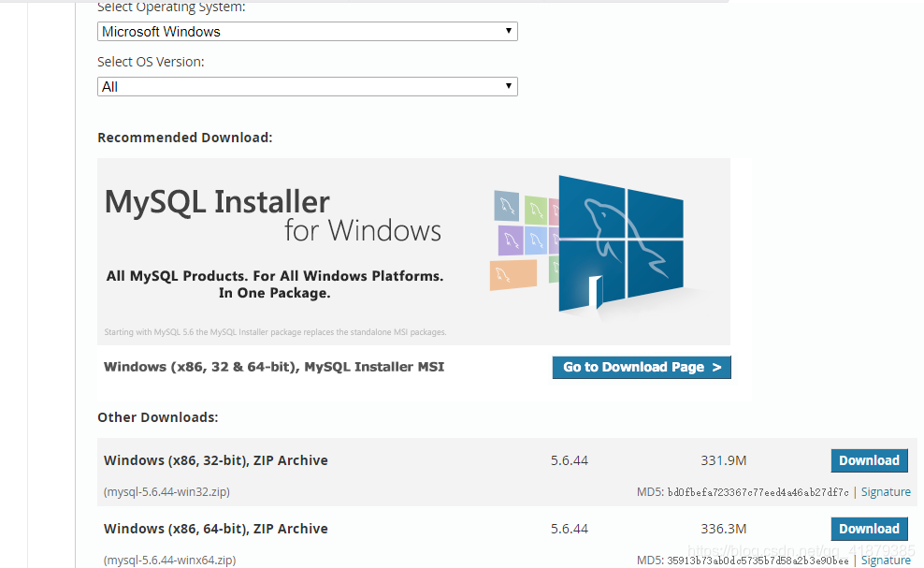Click the 331.9M file size value

(724, 460)
